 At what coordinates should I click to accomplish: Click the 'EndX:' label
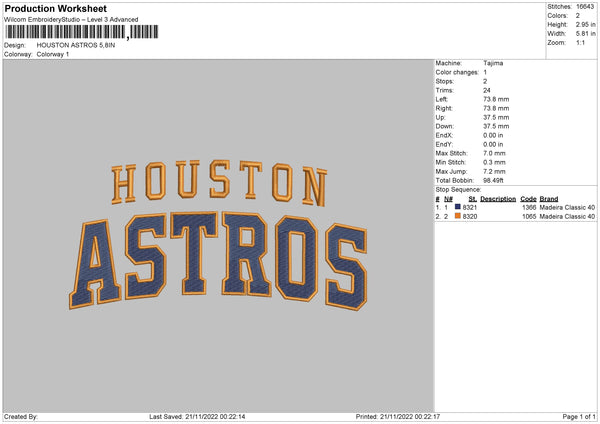444,135
